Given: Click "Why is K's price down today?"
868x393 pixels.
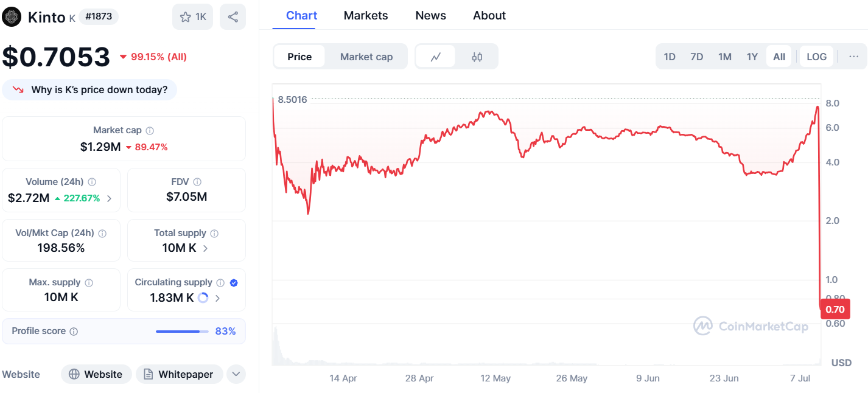Looking at the screenshot, I should point(89,89).
